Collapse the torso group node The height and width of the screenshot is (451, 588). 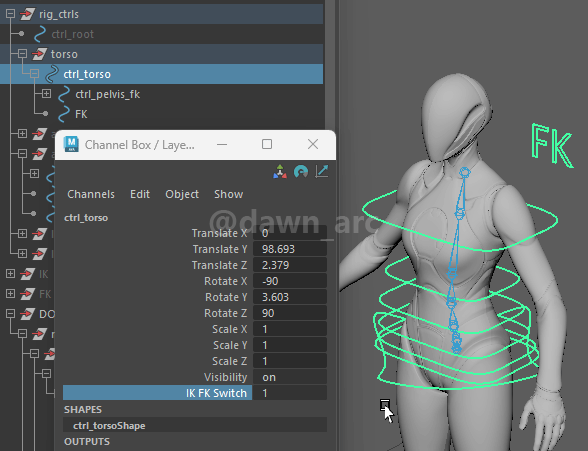pyautogui.click(x=22, y=54)
